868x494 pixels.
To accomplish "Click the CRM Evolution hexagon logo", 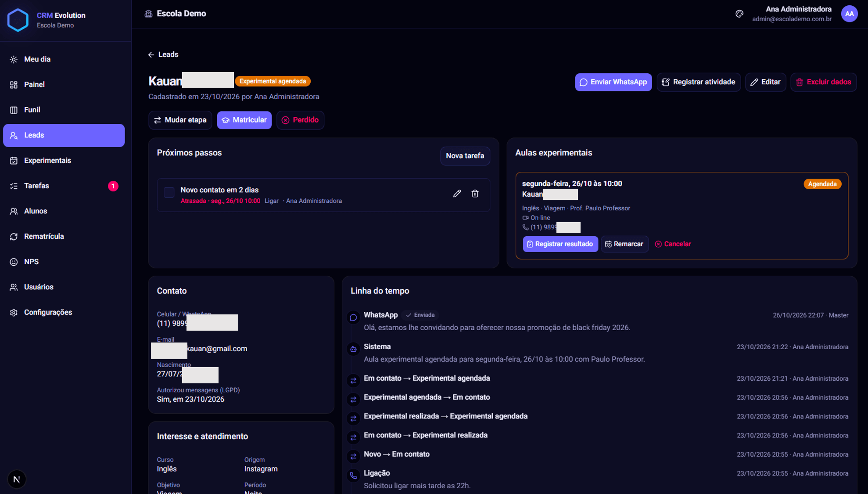I will pyautogui.click(x=18, y=20).
